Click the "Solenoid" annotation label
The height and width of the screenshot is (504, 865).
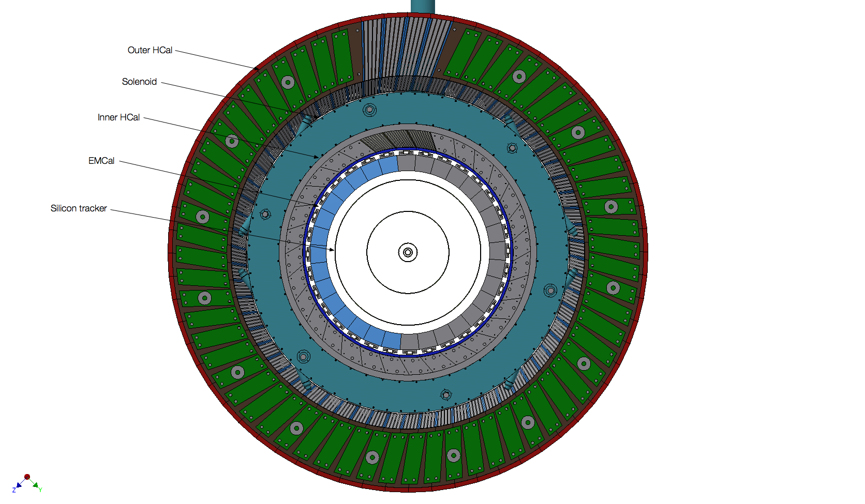click(x=139, y=82)
